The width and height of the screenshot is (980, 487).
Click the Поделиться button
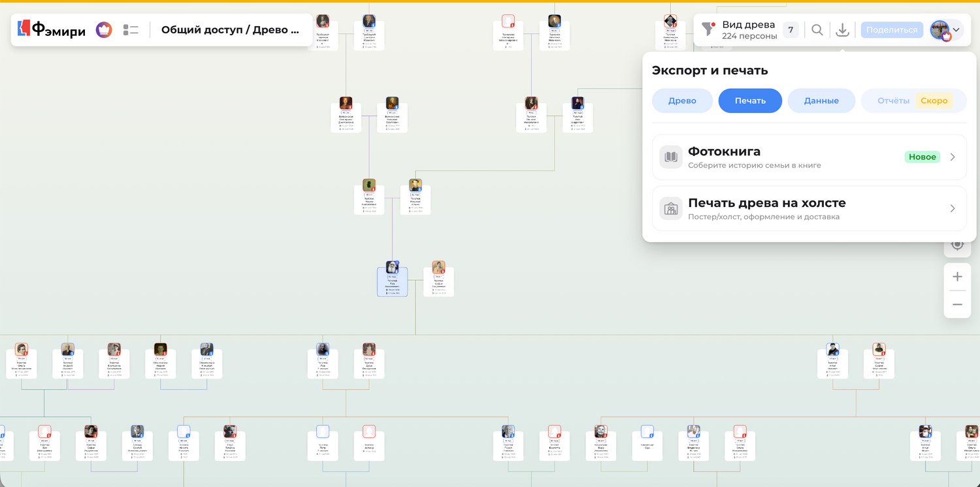pyautogui.click(x=892, y=29)
